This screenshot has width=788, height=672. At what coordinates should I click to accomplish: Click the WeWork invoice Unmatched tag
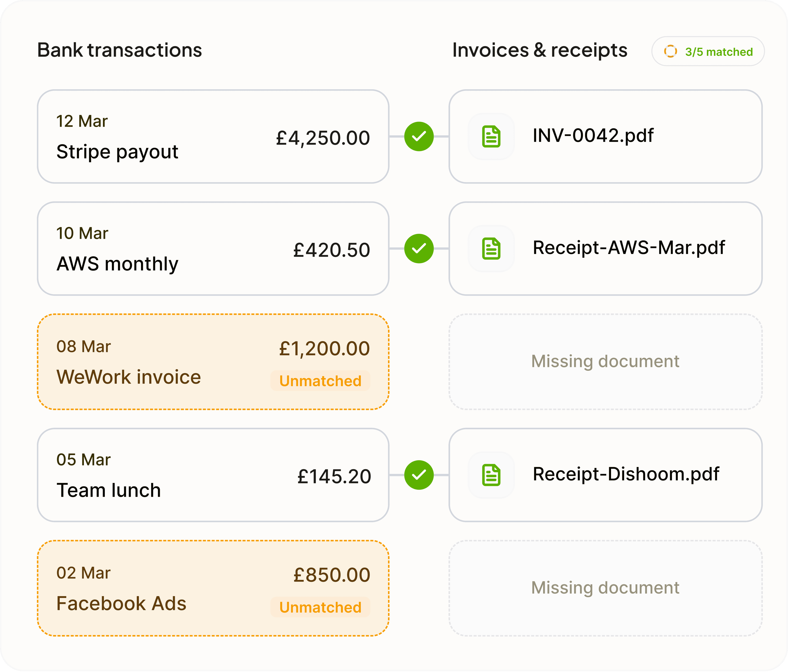pyautogui.click(x=320, y=381)
